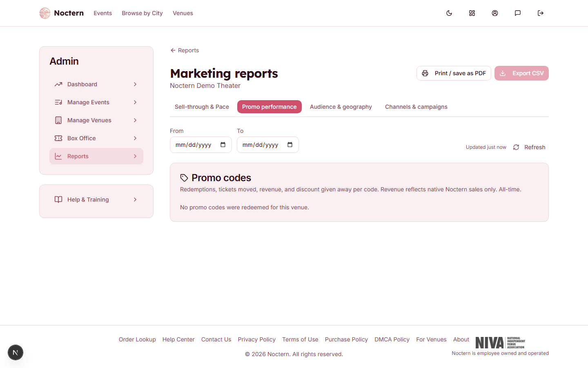588x368 pixels.
Task: Select the Promo performance tab
Action: [269, 107]
